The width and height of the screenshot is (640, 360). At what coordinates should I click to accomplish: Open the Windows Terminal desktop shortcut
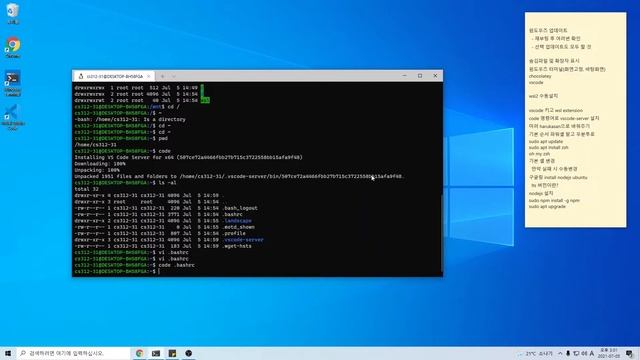click(x=13, y=84)
